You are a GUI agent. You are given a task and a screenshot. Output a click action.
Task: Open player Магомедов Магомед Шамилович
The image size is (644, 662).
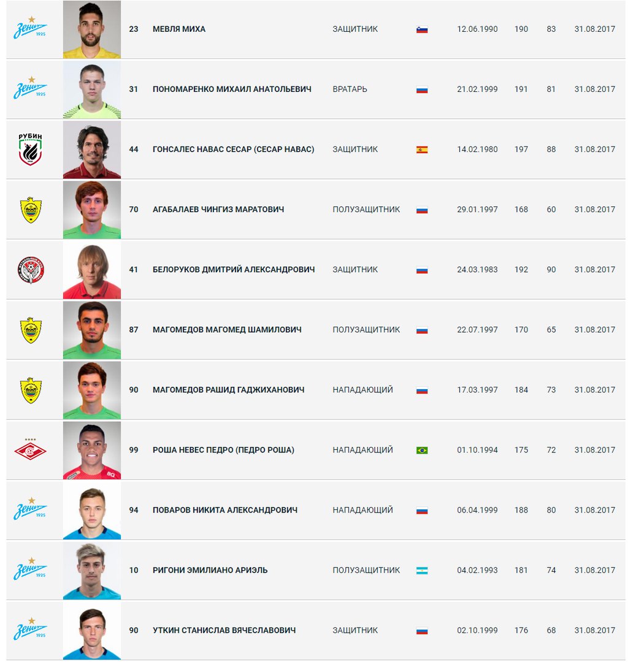tap(227, 330)
